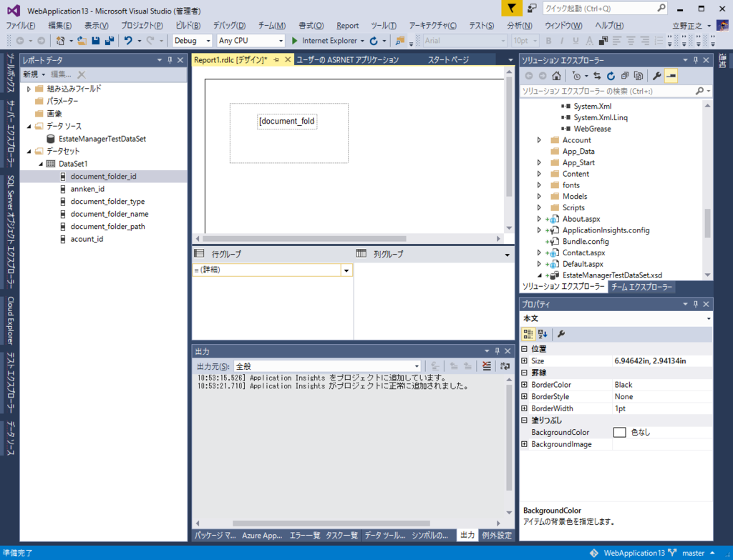Refresh the Solution Explorer
The image size is (733, 560).
click(611, 76)
